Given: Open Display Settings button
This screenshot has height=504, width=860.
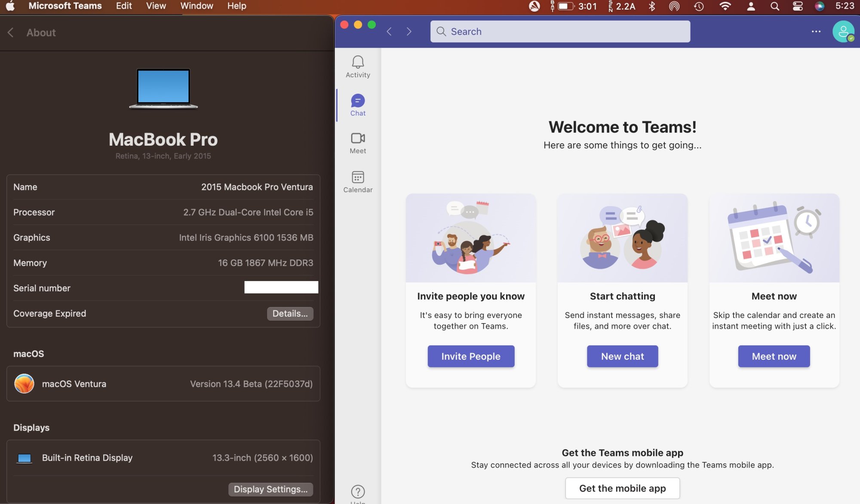Looking at the screenshot, I should 270,489.
